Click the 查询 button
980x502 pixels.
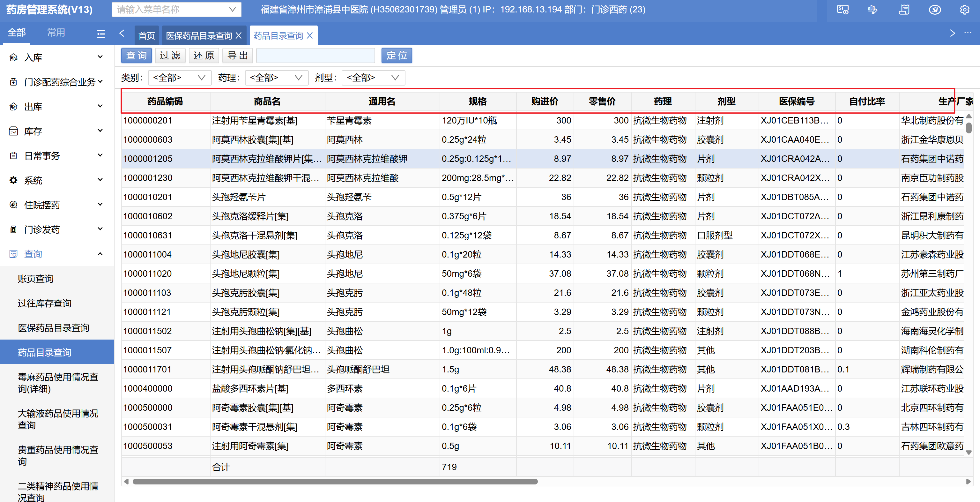click(x=136, y=56)
